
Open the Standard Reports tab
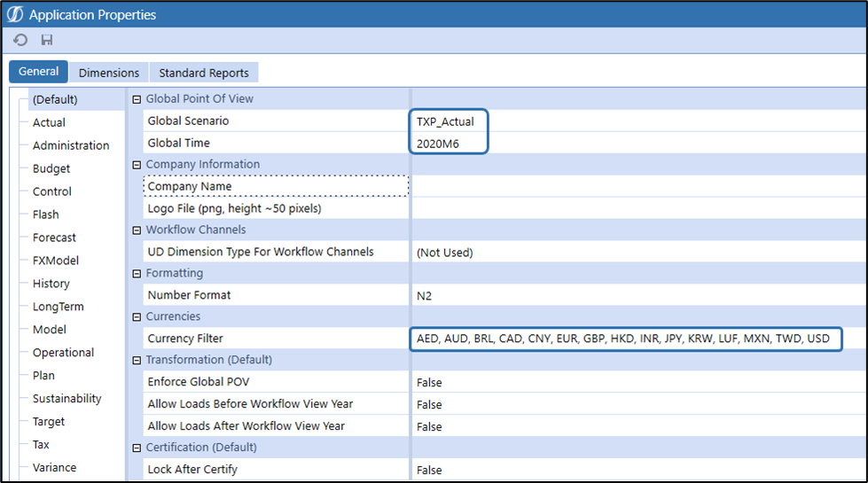[x=204, y=73]
